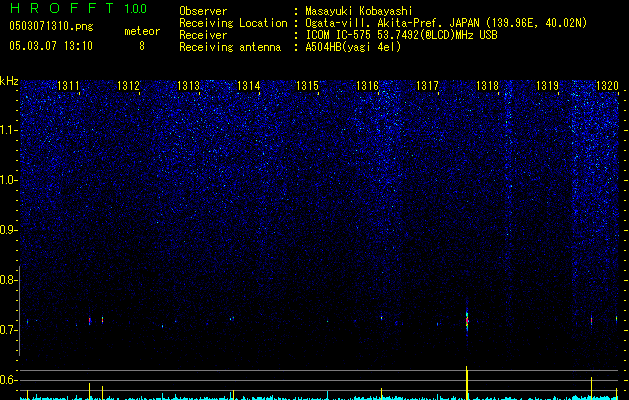Click the 0.8 frequency axis label
629x400 pixels.
click(8, 280)
